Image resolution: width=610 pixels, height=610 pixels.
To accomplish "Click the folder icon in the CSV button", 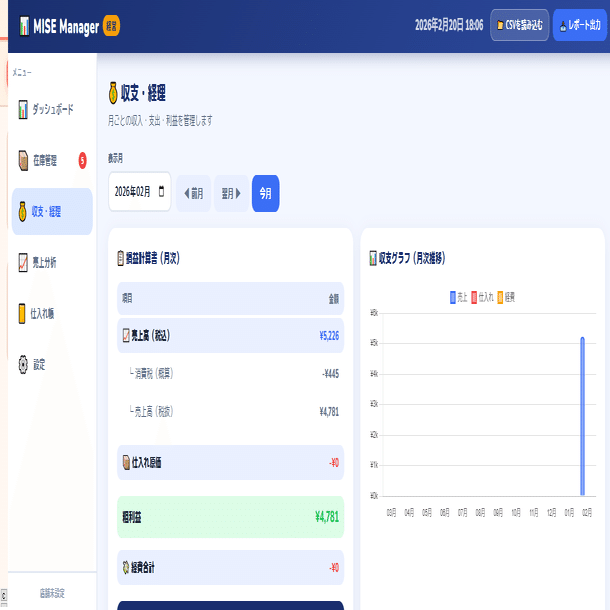I will pyautogui.click(x=500, y=26).
